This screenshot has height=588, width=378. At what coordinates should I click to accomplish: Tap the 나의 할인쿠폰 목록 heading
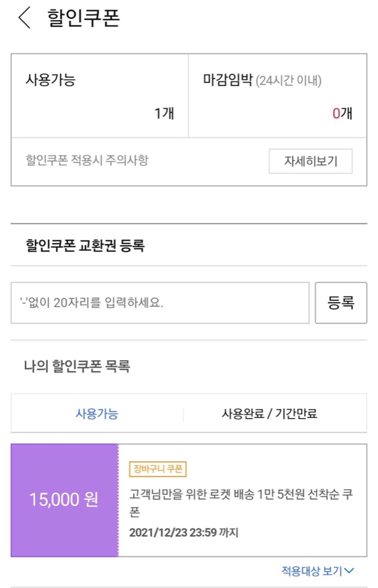pyautogui.click(x=77, y=366)
